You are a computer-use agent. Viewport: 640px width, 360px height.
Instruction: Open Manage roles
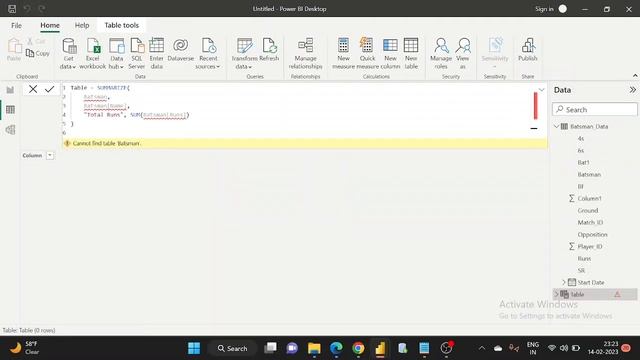click(441, 53)
